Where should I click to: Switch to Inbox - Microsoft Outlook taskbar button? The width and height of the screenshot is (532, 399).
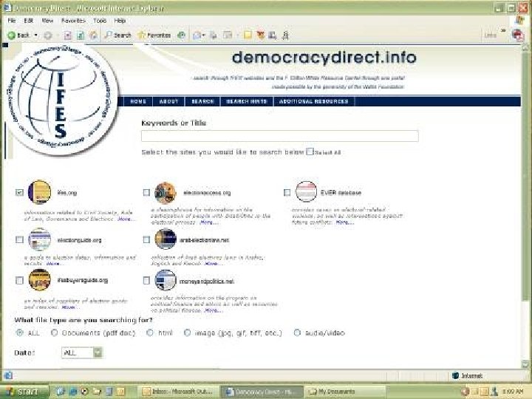tap(179, 392)
